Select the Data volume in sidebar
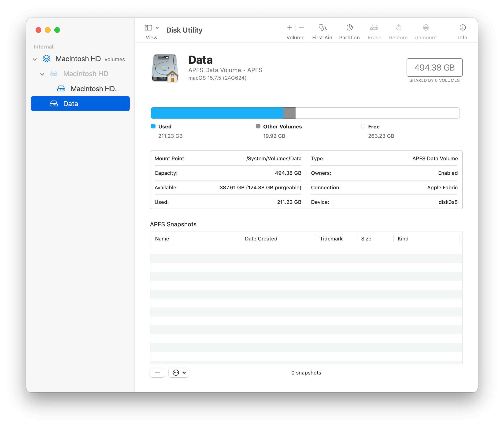The image size is (504, 427). pos(80,104)
